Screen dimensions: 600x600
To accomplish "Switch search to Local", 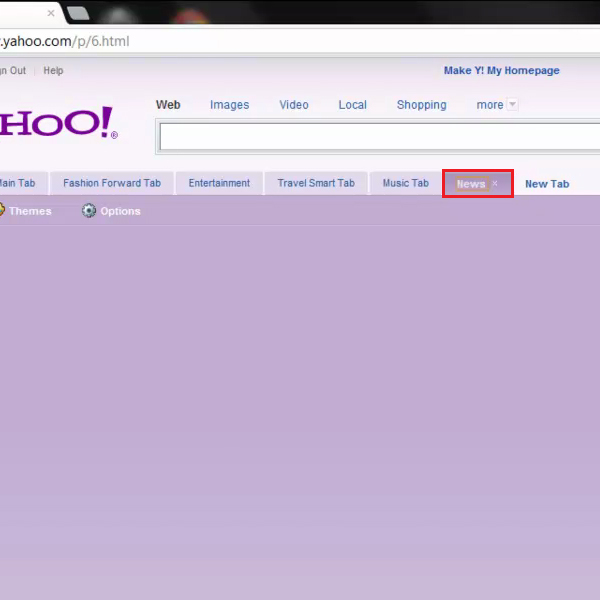I will (352, 104).
